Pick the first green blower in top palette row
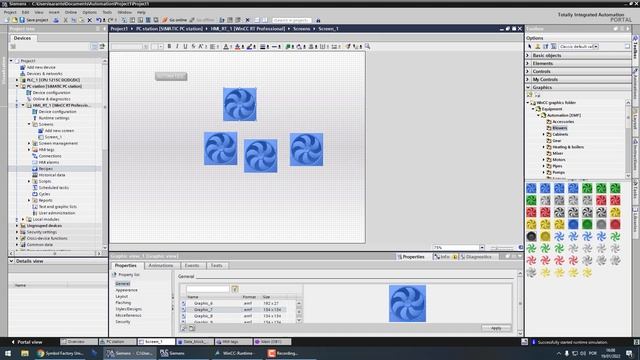The image size is (640, 360). click(x=587, y=188)
